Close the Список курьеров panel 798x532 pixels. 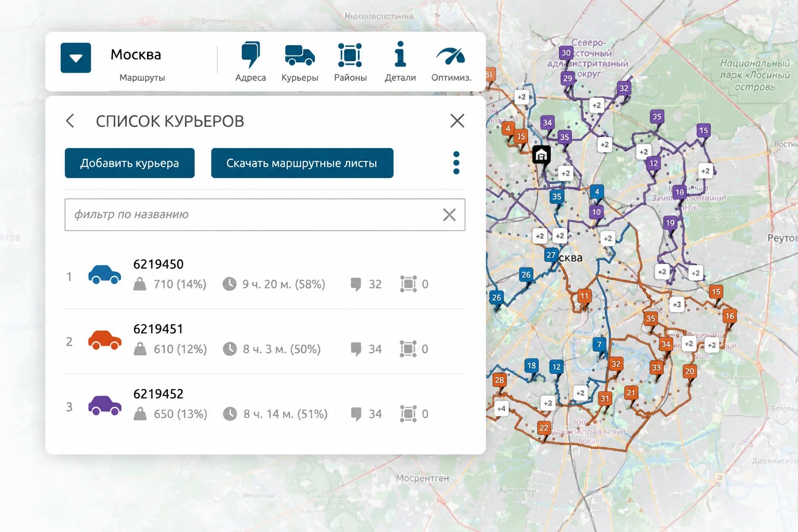457,121
